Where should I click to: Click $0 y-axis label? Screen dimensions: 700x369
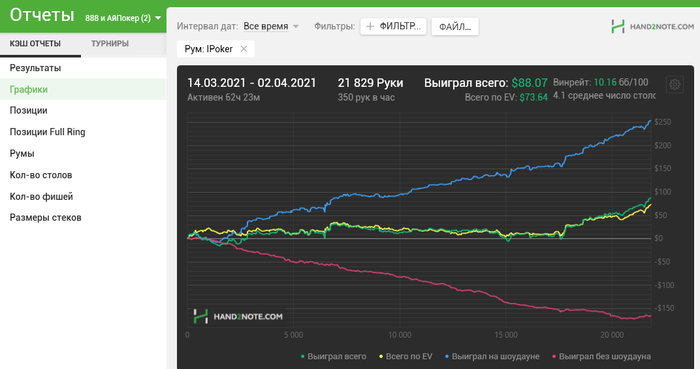658,238
